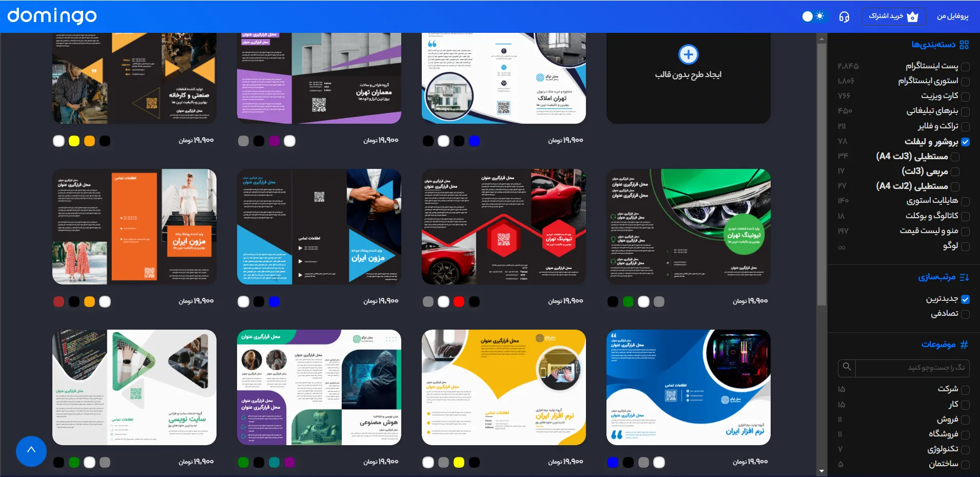Open the سایت نویسی brochure template
Screen dimensions: 980x477
click(x=134, y=387)
